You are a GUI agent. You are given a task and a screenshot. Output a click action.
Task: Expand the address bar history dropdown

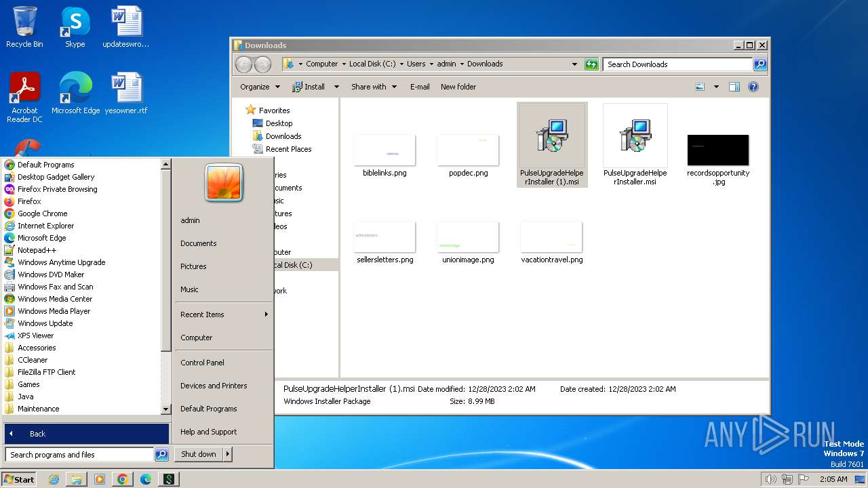tap(574, 64)
